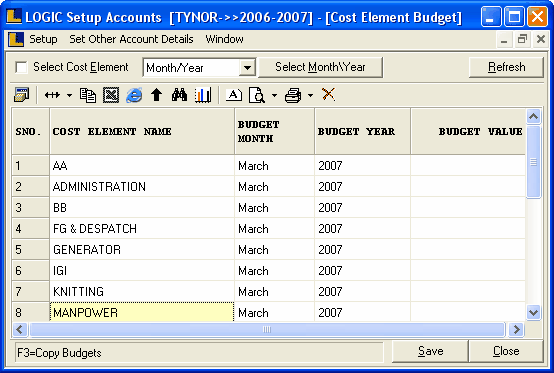Screen dimensions: 554x373
Task: Click the print preview magnifier icon
Action: click(x=257, y=95)
